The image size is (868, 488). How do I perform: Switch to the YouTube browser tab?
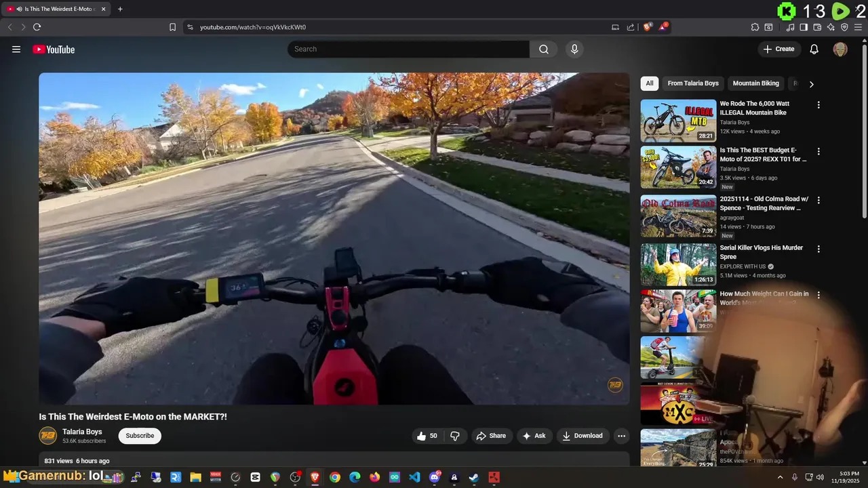point(56,9)
